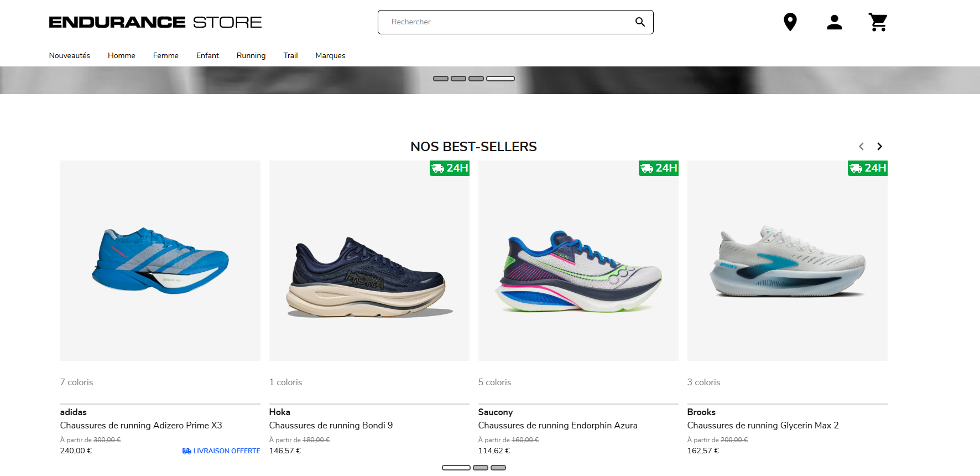Viewport: 980px width, 476px height.
Task: Select third banner slide indicator
Action: coord(476,79)
